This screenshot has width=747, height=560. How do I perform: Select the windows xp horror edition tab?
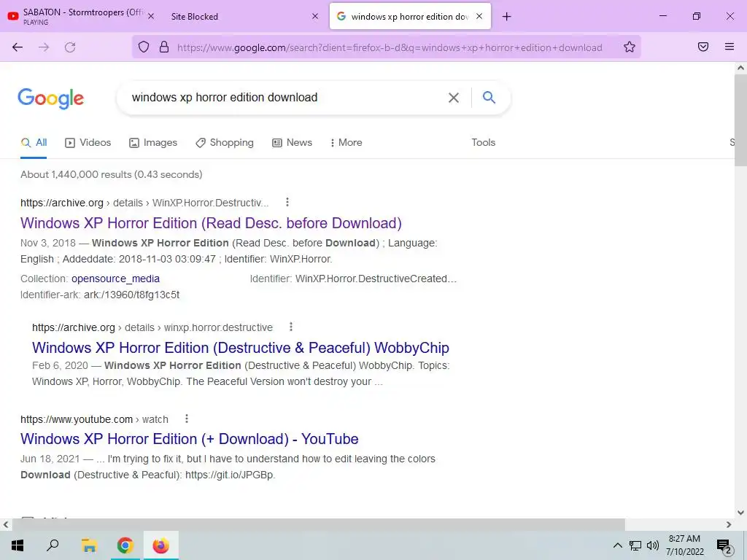click(x=410, y=17)
